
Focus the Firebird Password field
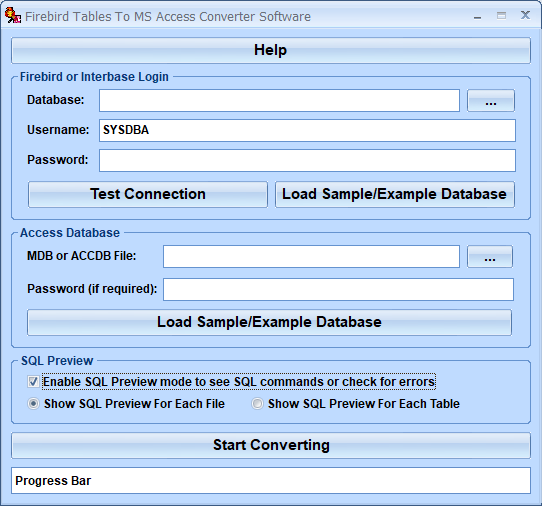[307, 160]
